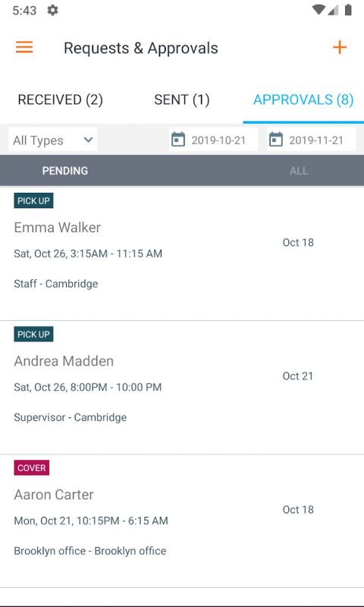Click the chevron arrow next to All Types
Image resolution: width=364 pixels, height=607 pixels.
(88, 140)
